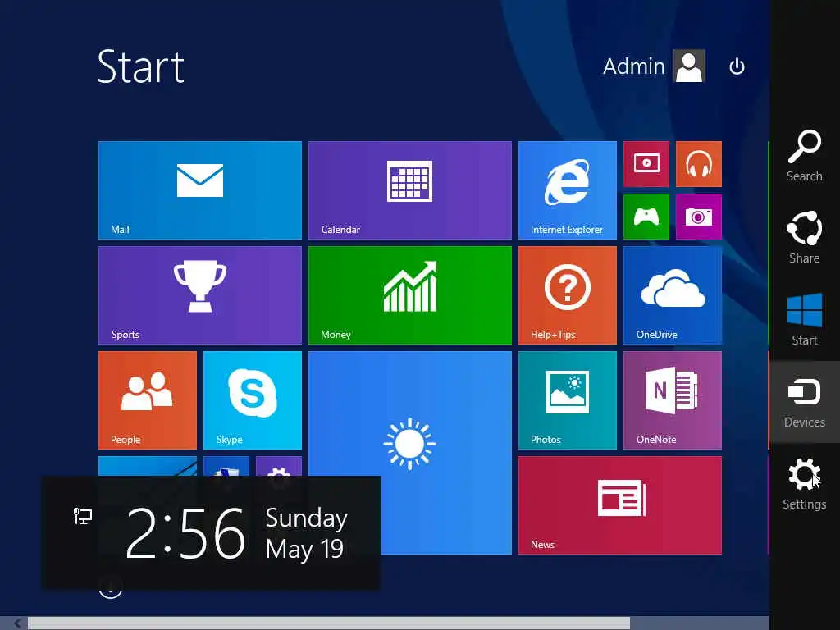The width and height of the screenshot is (840, 630).
Task: Launch Internet Explorer tile
Action: [568, 190]
